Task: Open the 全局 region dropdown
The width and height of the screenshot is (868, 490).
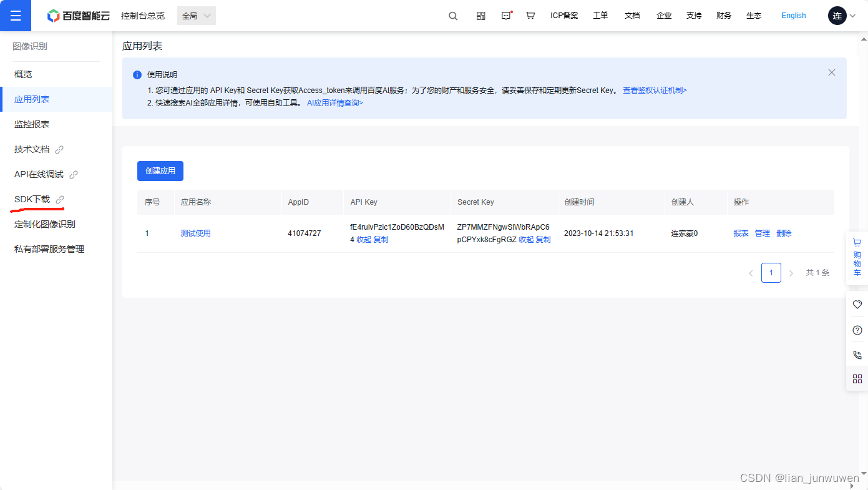Action: 197,16
